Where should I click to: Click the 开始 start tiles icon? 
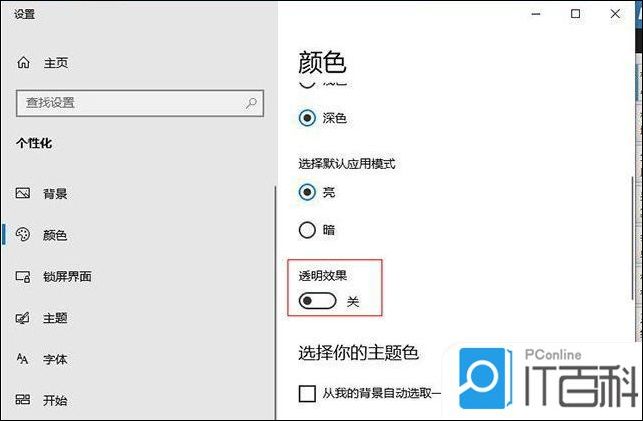[23, 400]
